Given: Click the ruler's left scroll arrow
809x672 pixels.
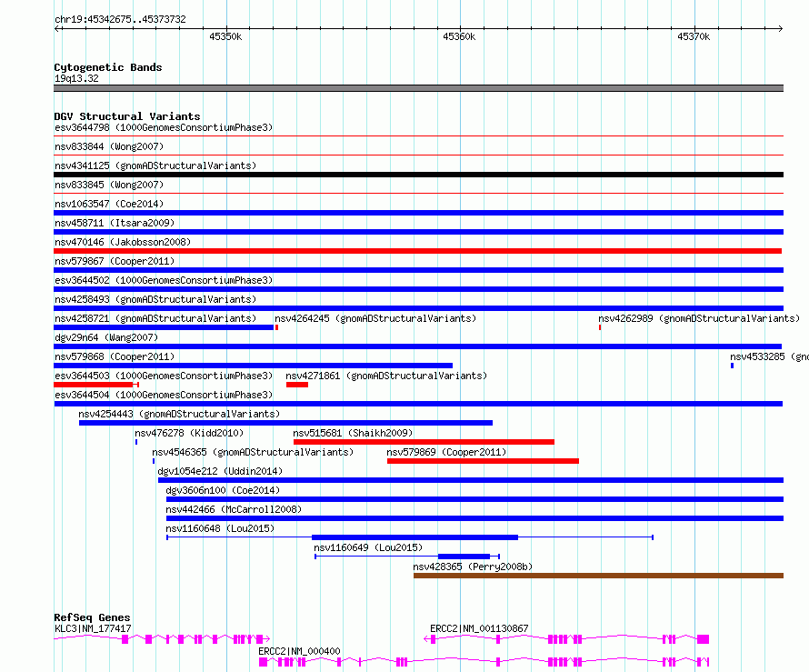Looking at the screenshot, I should 57,29.
